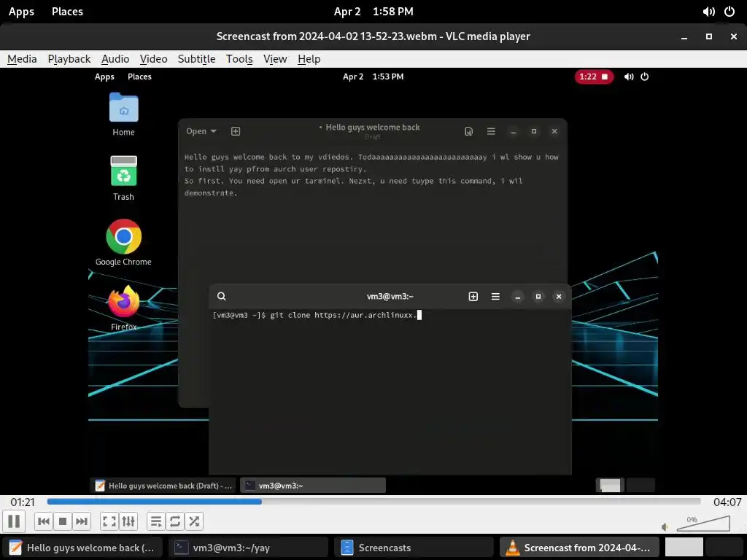Click the power icon in recorded top bar
The image size is (747, 560).
click(x=645, y=77)
